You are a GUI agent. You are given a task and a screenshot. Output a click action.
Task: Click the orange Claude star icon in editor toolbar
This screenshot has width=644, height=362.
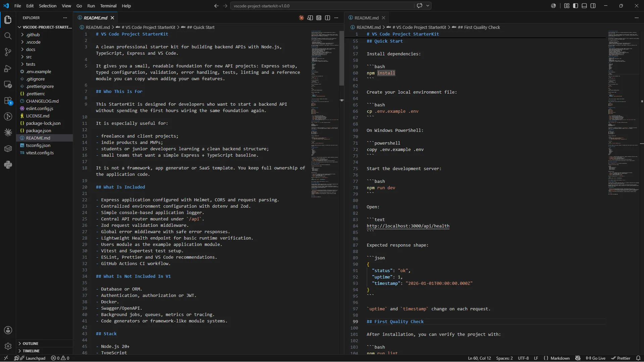(x=301, y=18)
